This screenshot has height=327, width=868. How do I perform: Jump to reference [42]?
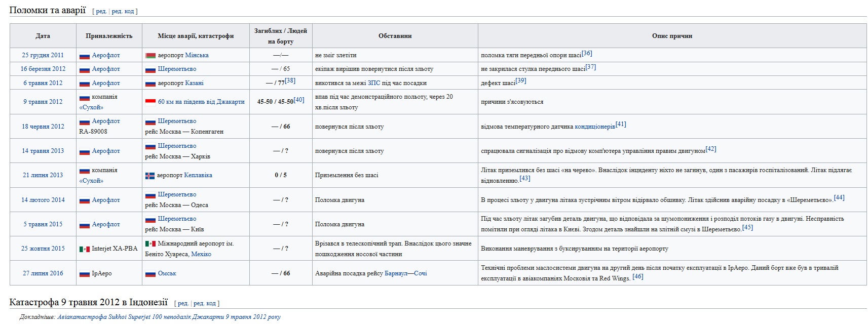pyautogui.click(x=711, y=149)
